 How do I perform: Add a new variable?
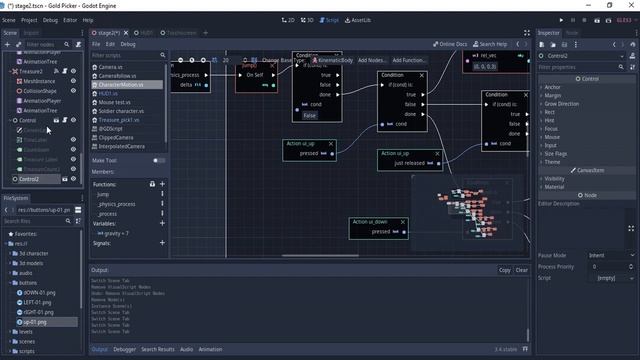point(162,223)
